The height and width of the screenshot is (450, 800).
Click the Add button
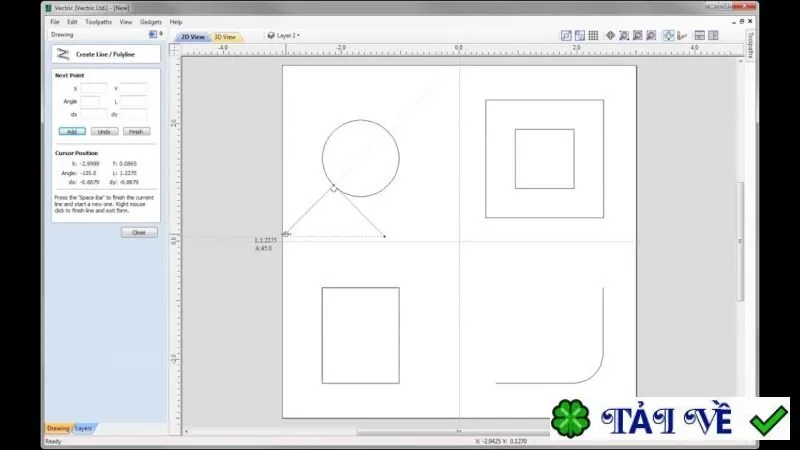72,132
